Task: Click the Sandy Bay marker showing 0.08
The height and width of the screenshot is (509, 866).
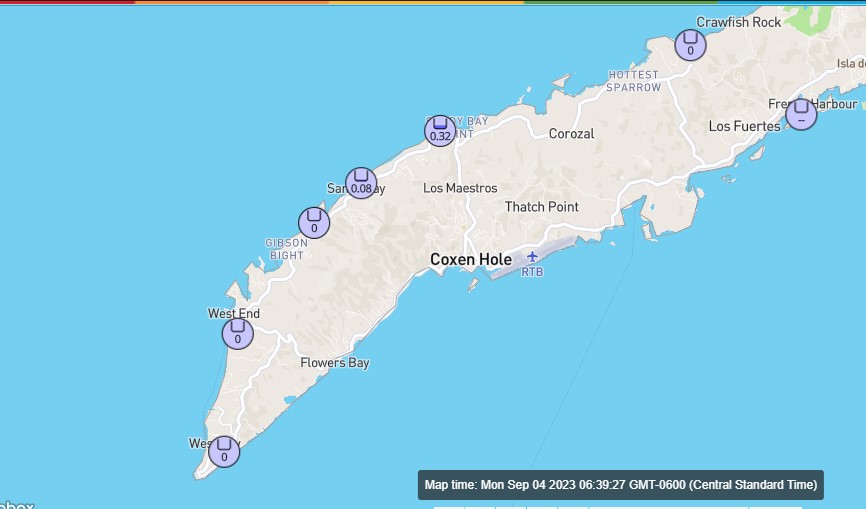Action: coord(361,183)
